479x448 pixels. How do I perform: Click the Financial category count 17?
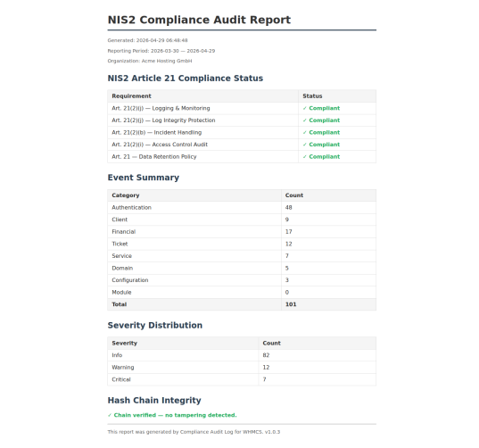(x=289, y=232)
